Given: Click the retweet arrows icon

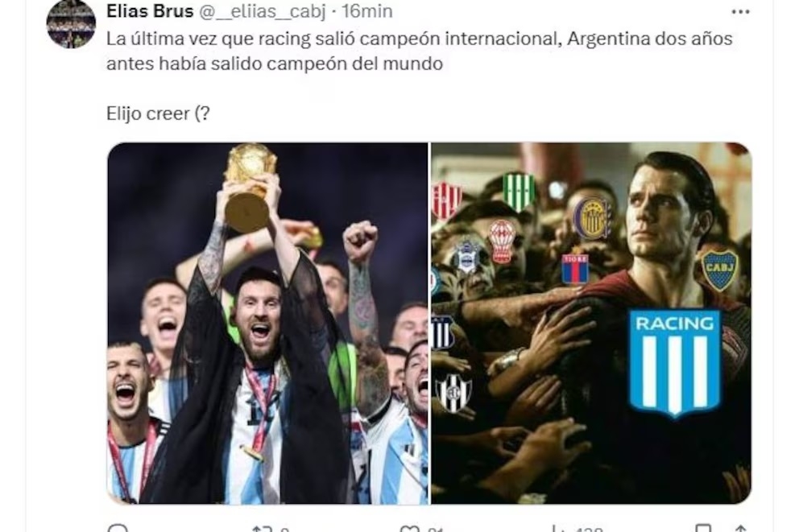Looking at the screenshot, I should pyautogui.click(x=262, y=529).
